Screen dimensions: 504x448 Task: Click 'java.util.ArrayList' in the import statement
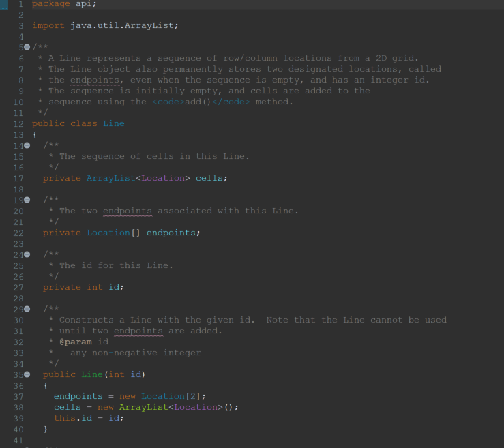tap(122, 25)
